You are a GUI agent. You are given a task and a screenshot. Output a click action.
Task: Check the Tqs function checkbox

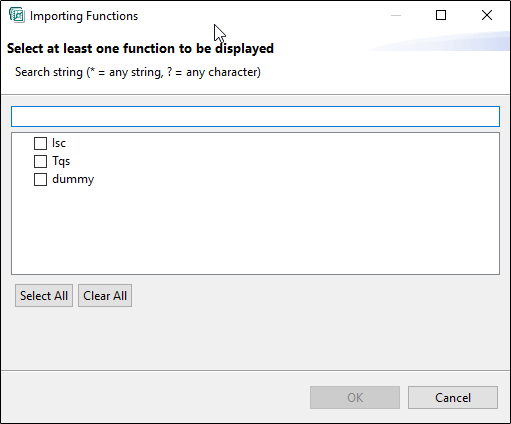click(40, 161)
